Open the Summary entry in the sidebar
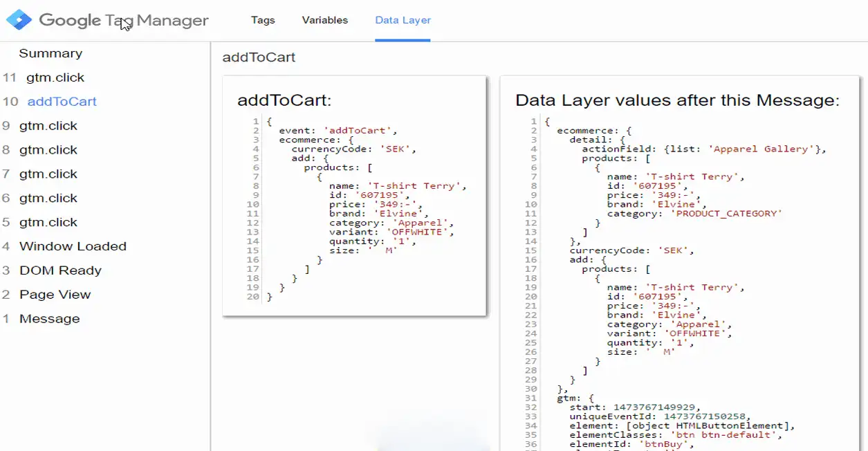Screen dimensions: 868x451 point(50,53)
